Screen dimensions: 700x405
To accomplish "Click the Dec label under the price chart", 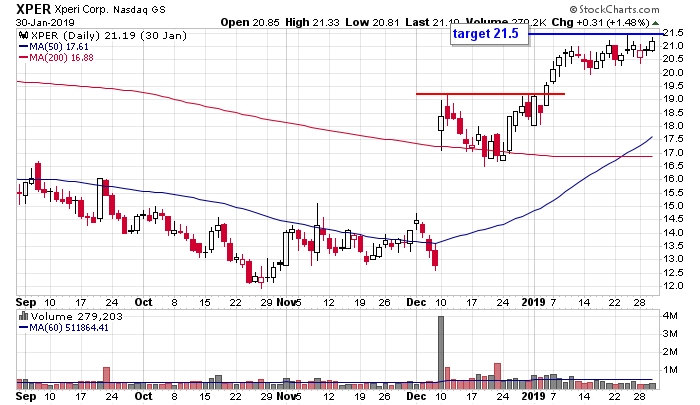I will coord(416,302).
